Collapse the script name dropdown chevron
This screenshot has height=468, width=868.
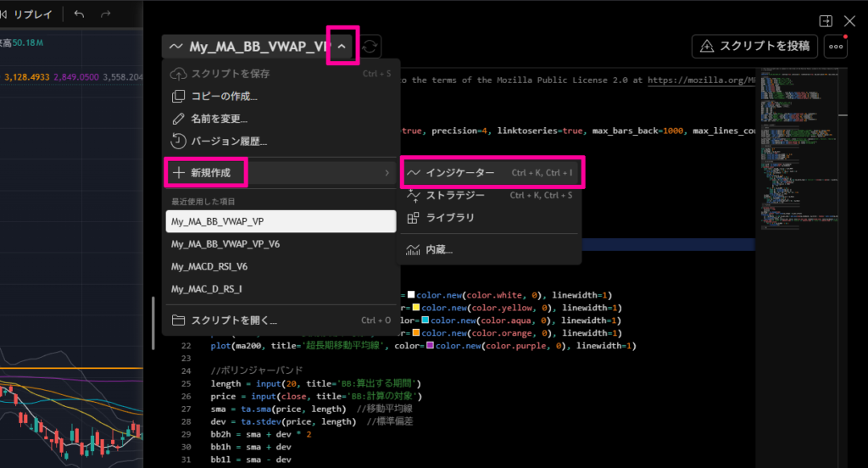(342, 47)
